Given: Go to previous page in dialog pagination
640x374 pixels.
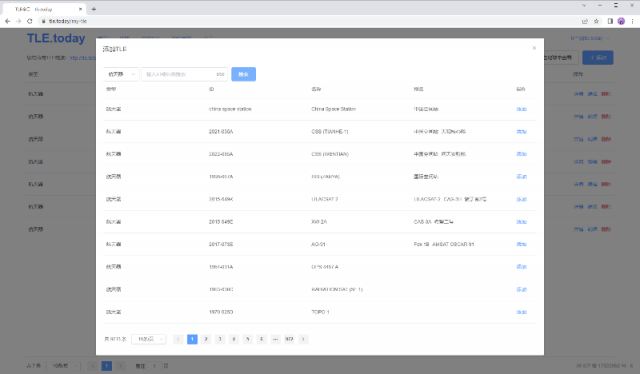Looking at the screenshot, I should pos(178,339).
